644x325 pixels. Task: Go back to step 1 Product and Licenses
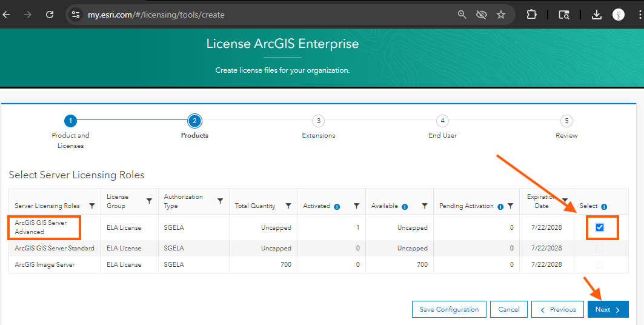coord(70,121)
